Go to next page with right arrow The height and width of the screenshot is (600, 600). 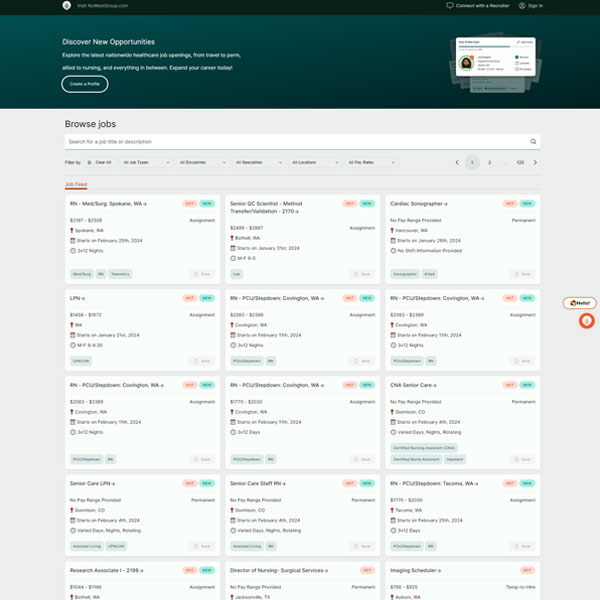pyautogui.click(x=535, y=163)
